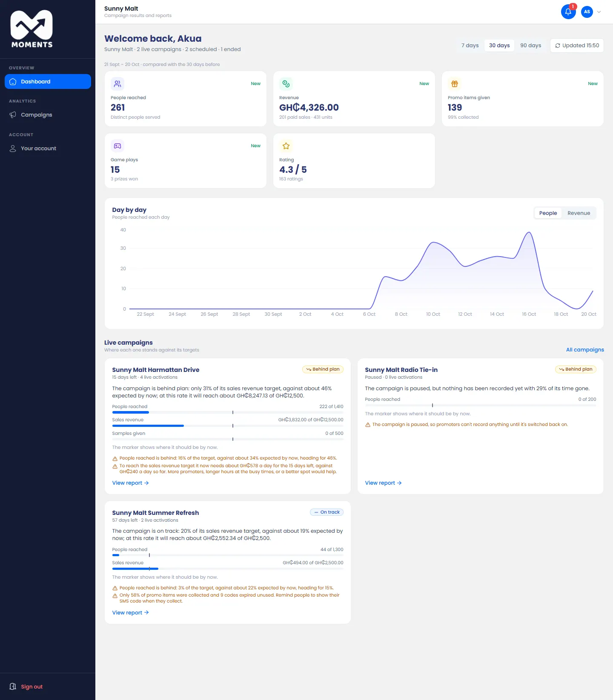Image resolution: width=613 pixels, height=700 pixels.
Task: Click the On track badge on Summer Refresh
Action: pyautogui.click(x=327, y=512)
